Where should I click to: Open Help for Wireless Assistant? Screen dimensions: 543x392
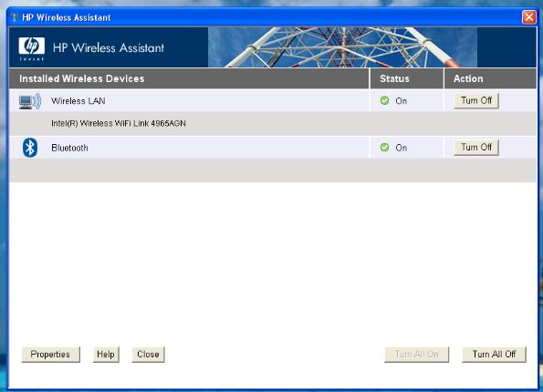106,355
